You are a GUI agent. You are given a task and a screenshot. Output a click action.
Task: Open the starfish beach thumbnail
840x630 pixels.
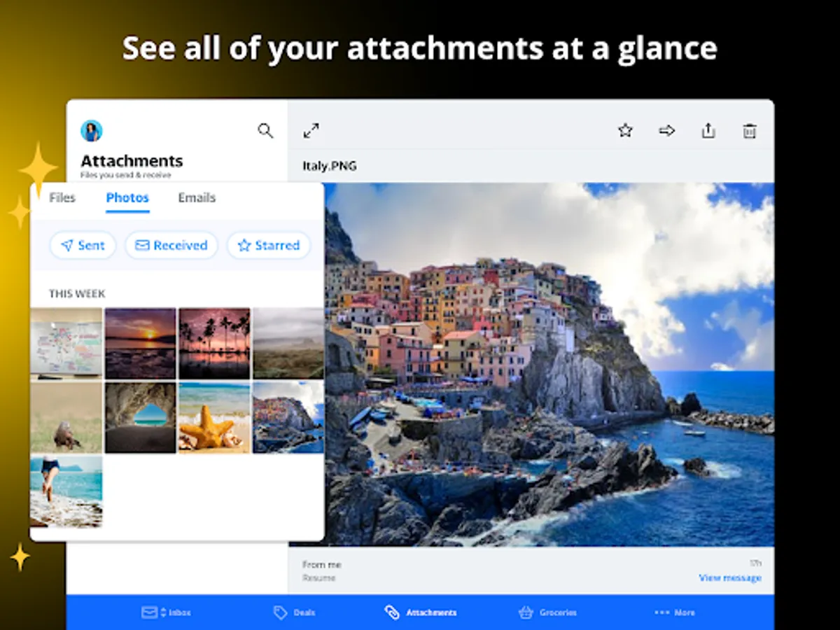click(214, 418)
